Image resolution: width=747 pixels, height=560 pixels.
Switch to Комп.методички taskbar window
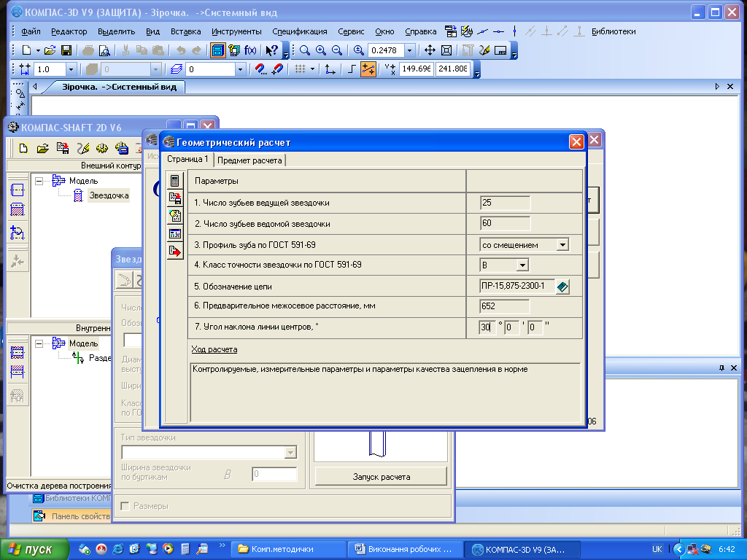[x=287, y=550]
